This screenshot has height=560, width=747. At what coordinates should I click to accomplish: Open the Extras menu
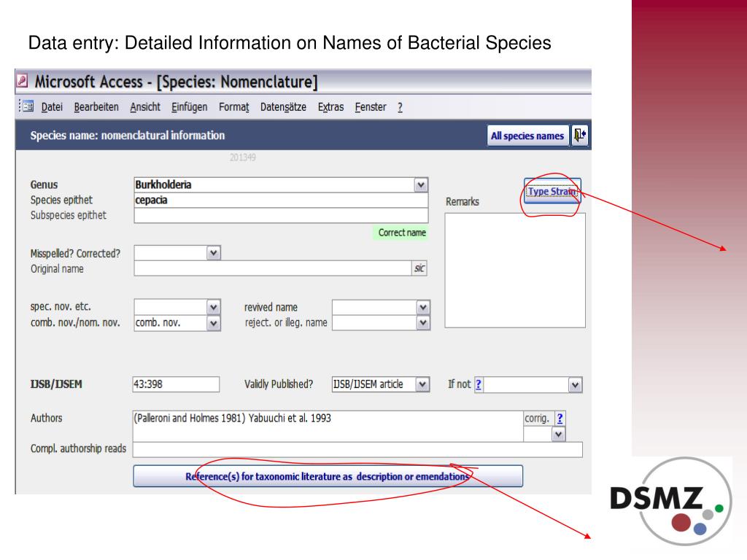[x=330, y=106]
